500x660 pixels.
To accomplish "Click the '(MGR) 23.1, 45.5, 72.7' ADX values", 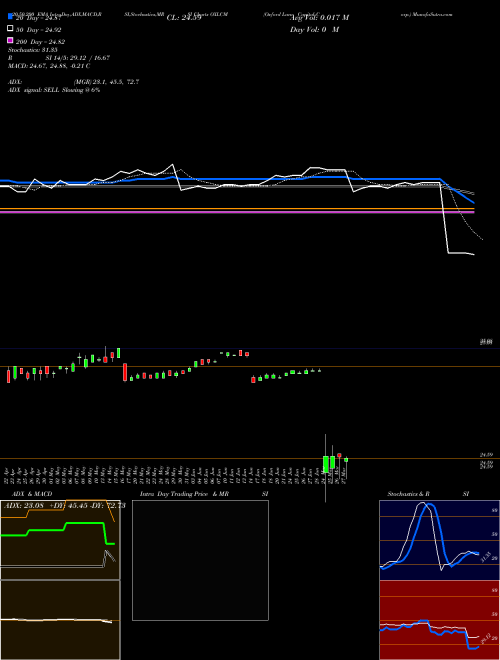I will [x=106, y=82].
